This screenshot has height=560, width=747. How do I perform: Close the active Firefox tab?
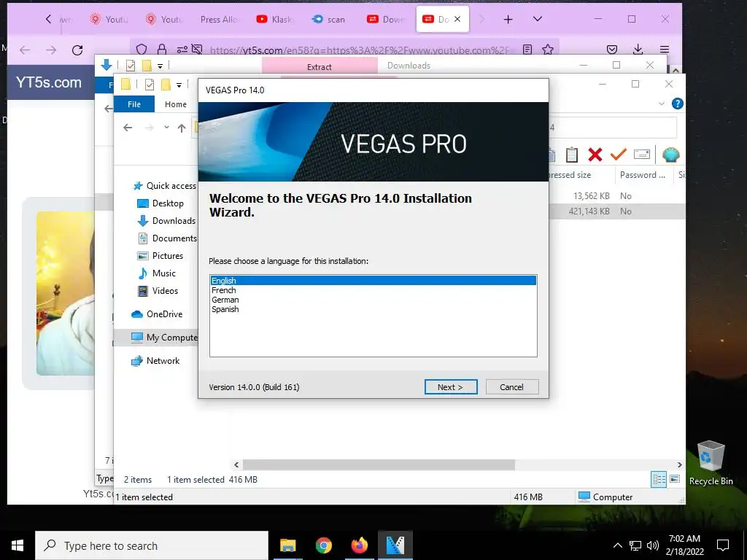[457, 19]
